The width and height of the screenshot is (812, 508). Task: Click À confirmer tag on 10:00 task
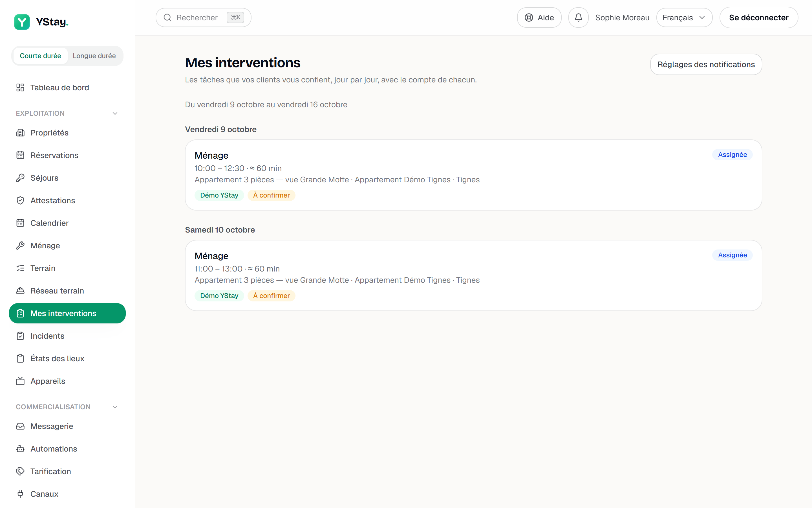point(271,195)
